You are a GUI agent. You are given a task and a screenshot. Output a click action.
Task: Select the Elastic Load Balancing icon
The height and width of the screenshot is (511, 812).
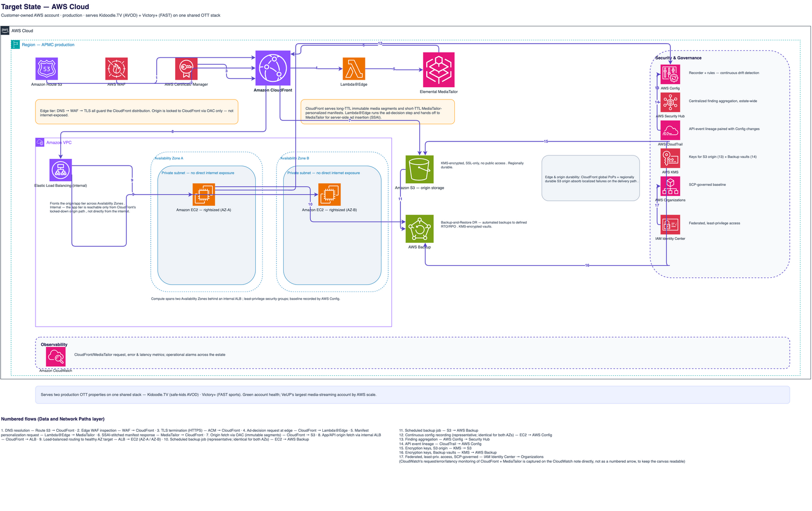click(60, 170)
